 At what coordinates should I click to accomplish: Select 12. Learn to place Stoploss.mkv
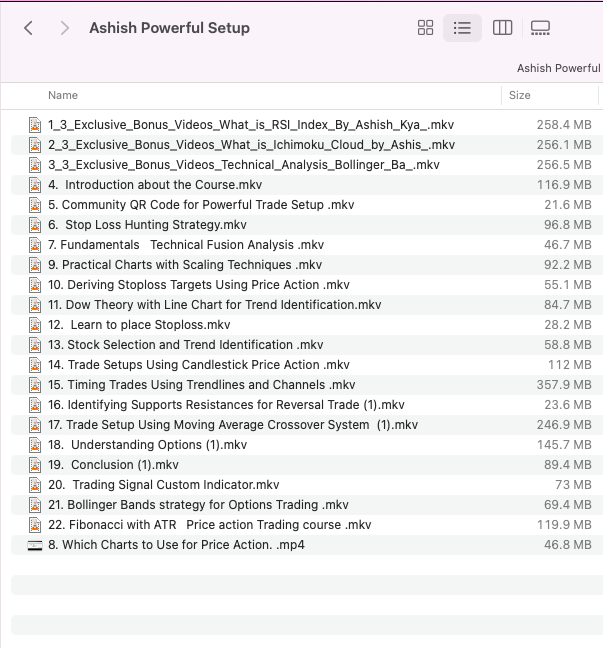coord(139,325)
